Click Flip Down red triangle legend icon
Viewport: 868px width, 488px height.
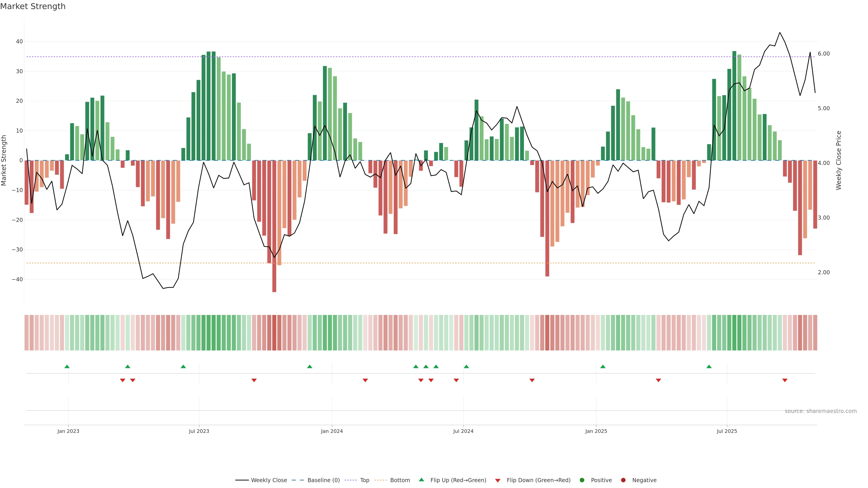click(498, 481)
